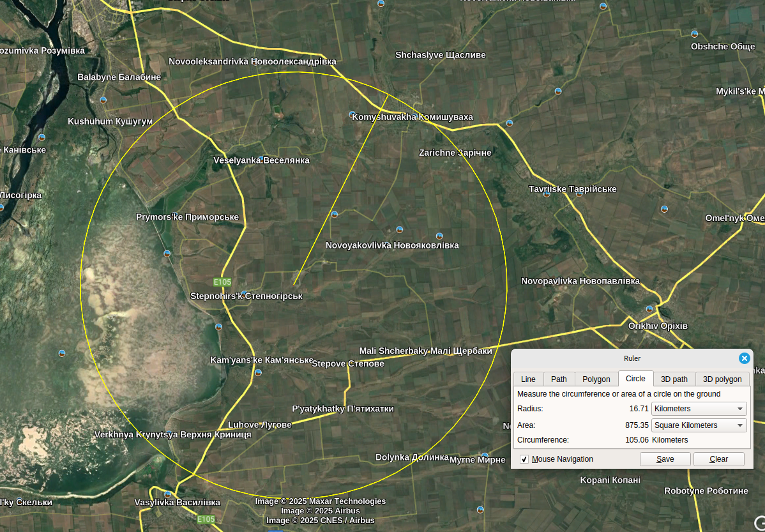Click the Prymors'ke place label
765x532 pixels.
point(187,217)
